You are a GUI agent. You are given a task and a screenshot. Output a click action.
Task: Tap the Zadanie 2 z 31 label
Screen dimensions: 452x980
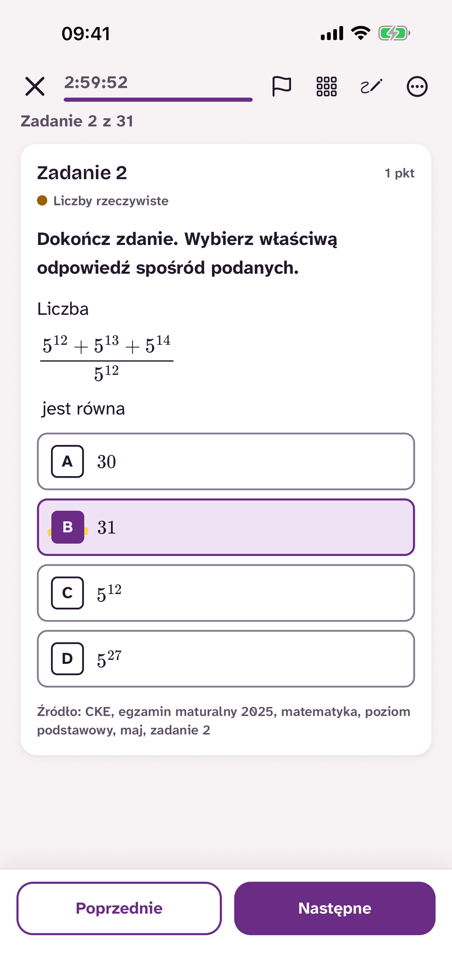click(77, 121)
